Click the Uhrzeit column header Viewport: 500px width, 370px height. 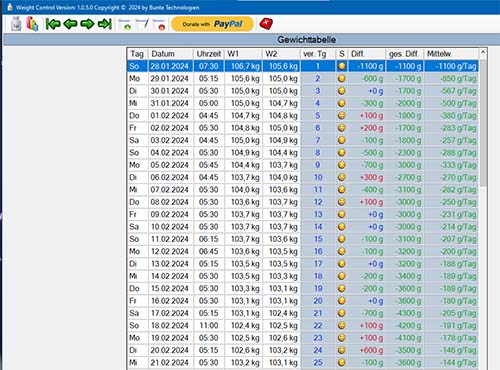coord(209,54)
